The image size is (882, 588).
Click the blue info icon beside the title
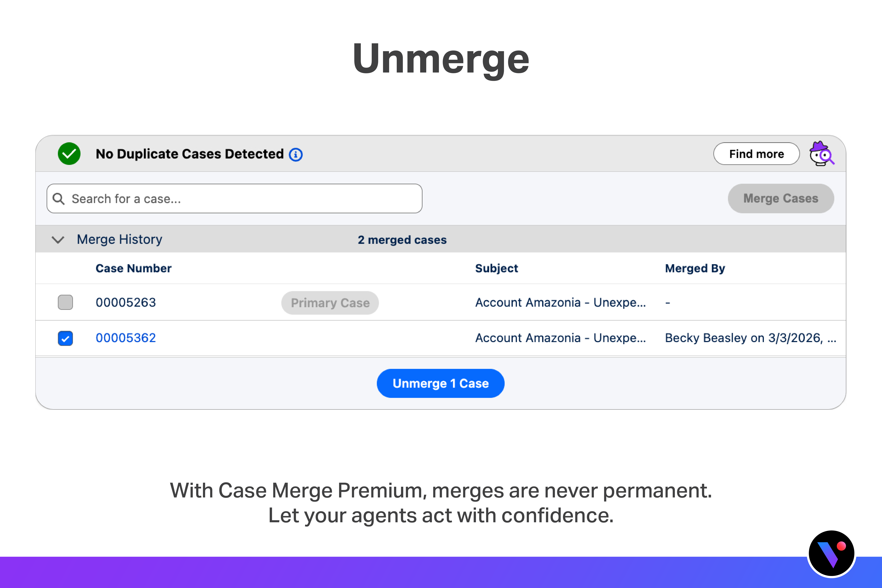[x=295, y=154]
